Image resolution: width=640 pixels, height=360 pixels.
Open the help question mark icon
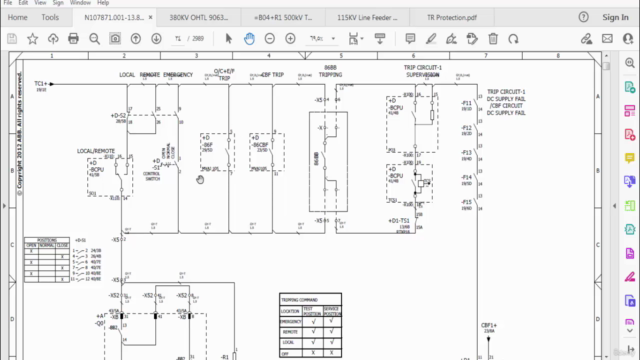(x=584, y=17)
